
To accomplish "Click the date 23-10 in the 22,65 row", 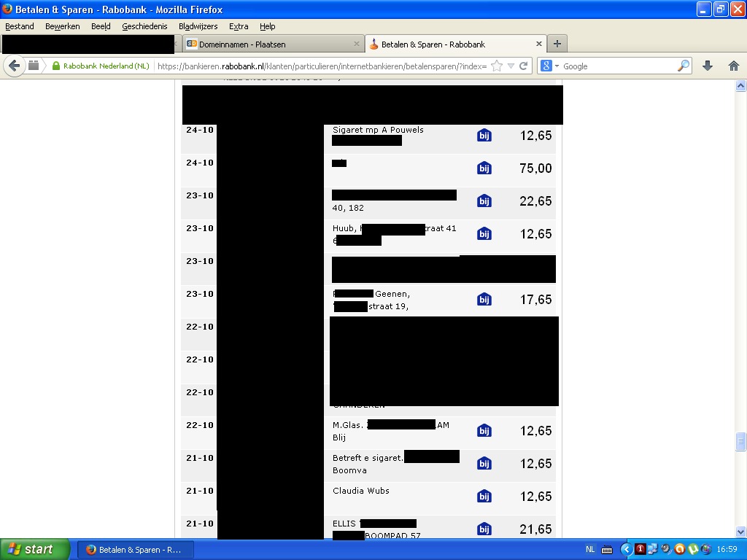I will point(200,195).
